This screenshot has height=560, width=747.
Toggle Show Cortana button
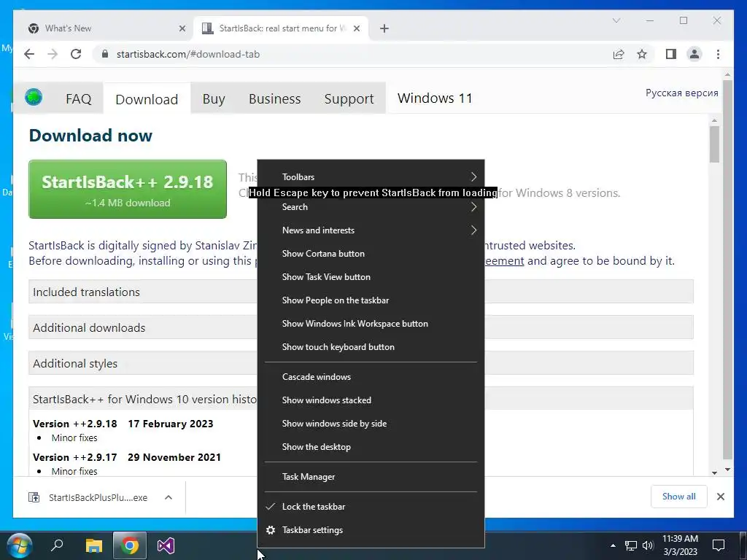[371, 254]
